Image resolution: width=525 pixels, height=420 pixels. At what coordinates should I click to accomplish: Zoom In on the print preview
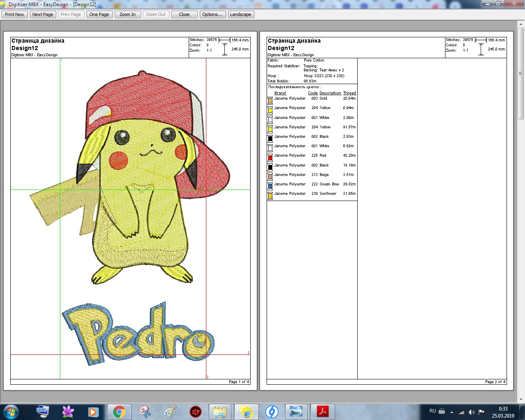(128, 14)
